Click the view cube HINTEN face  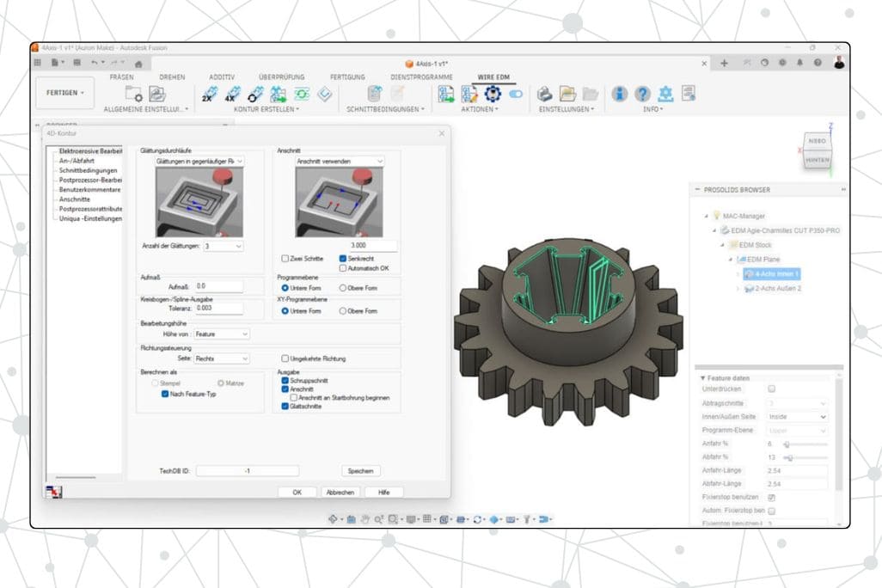point(817,161)
